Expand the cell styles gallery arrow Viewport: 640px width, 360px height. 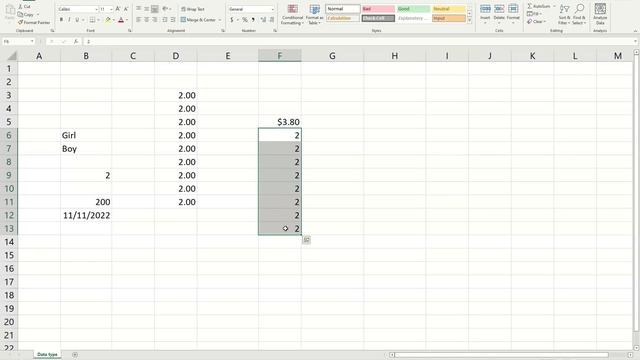(x=469, y=20)
